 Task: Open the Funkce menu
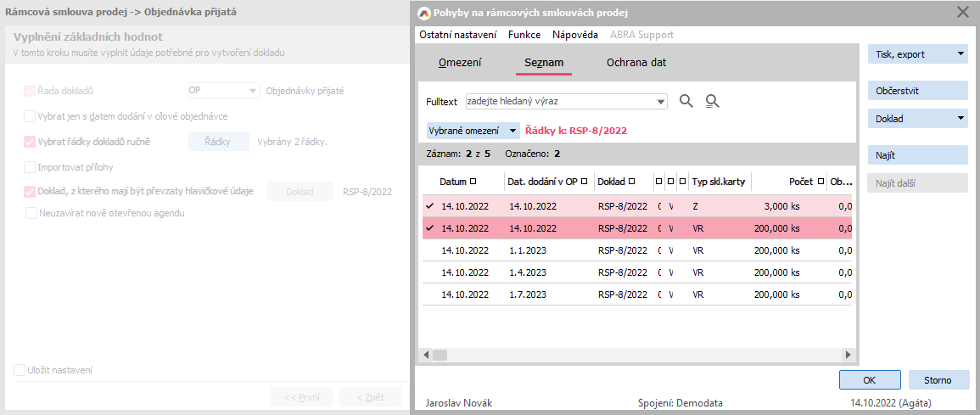(x=524, y=35)
